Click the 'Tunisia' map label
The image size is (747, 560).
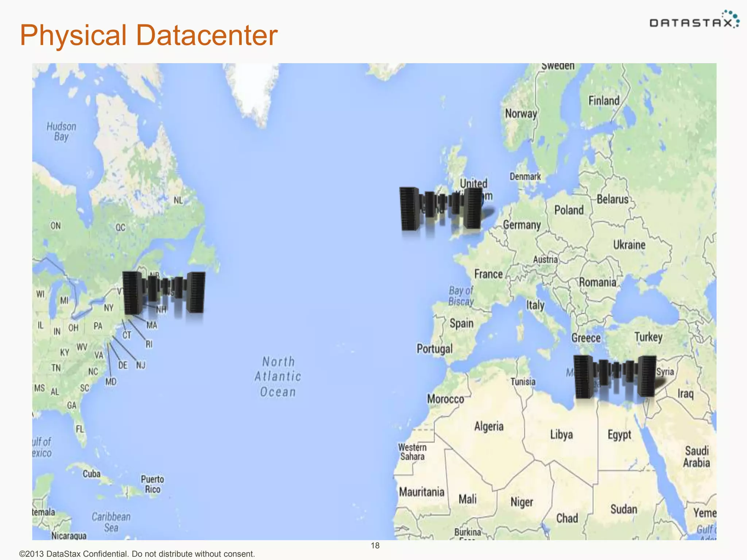coord(523,382)
